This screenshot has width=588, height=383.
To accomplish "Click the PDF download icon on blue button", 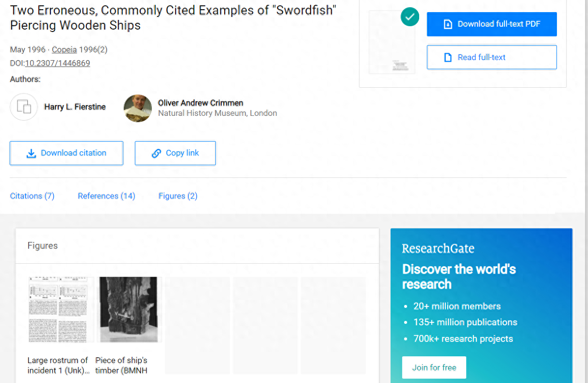I will tap(448, 24).
